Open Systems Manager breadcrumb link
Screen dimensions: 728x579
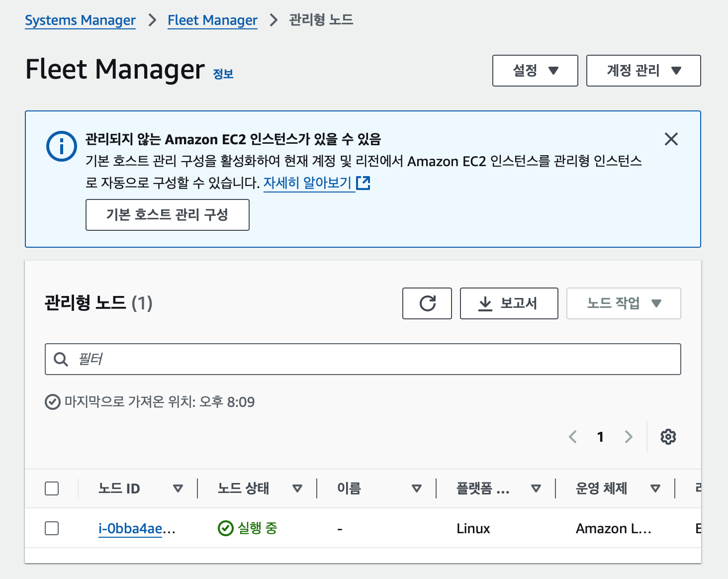80,20
